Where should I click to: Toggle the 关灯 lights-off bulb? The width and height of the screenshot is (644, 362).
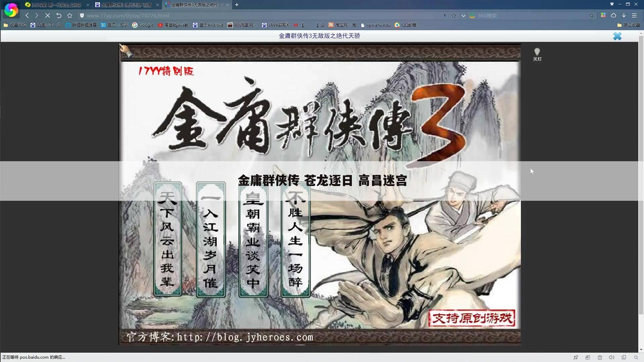537,55
